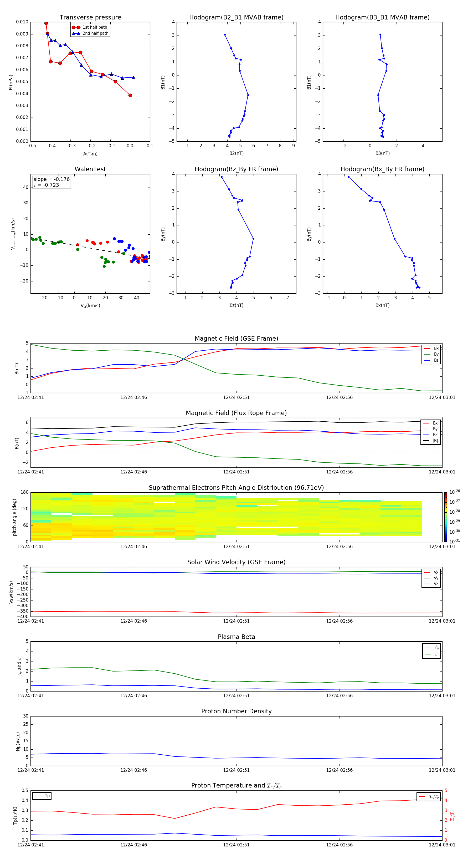Click the V_A(km/s) axis label
Viewport: 473px width, 868px height.
pyautogui.click(x=90, y=306)
